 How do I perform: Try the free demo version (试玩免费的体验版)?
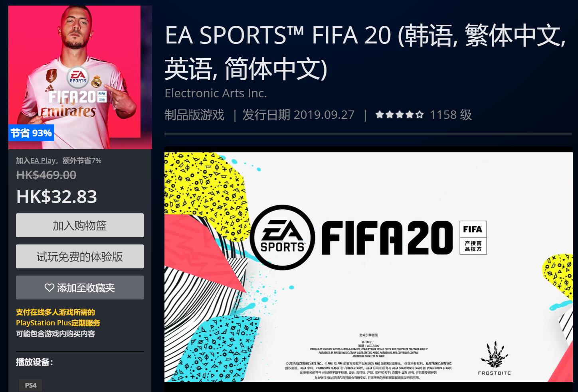click(80, 256)
